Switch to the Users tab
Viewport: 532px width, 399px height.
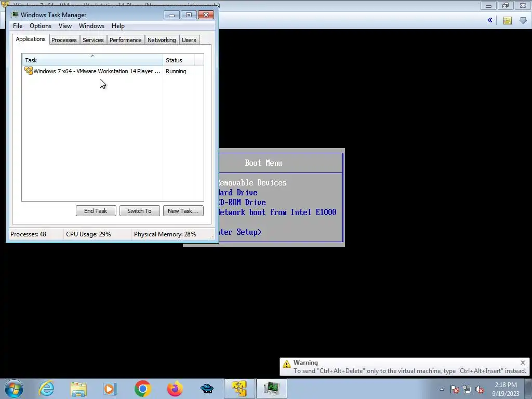(x=189, y=40)
